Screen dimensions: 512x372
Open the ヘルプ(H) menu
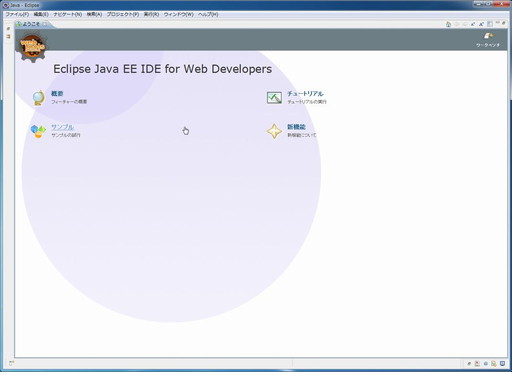[208, 14]
